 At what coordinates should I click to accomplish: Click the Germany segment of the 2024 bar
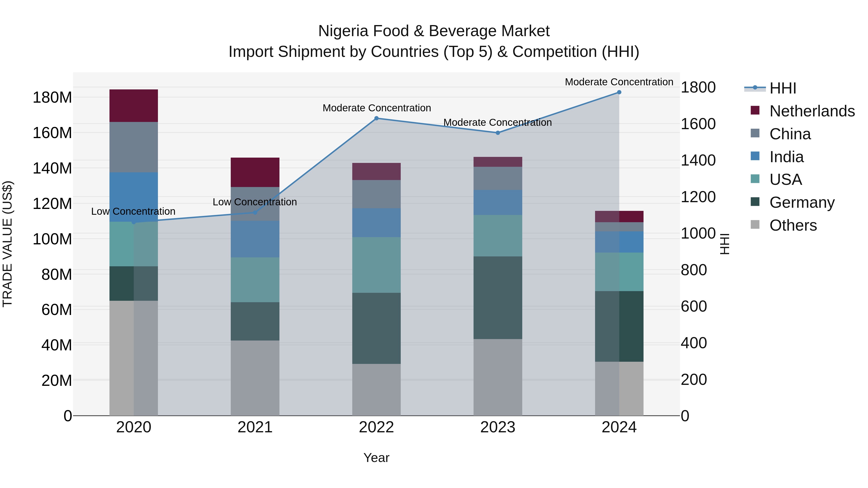click(x=619, y=326)
